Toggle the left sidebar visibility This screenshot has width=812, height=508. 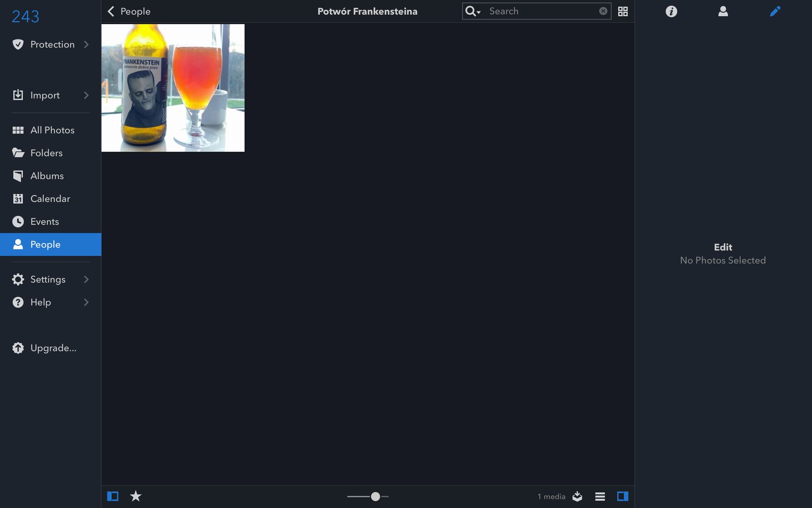[113, 496]
